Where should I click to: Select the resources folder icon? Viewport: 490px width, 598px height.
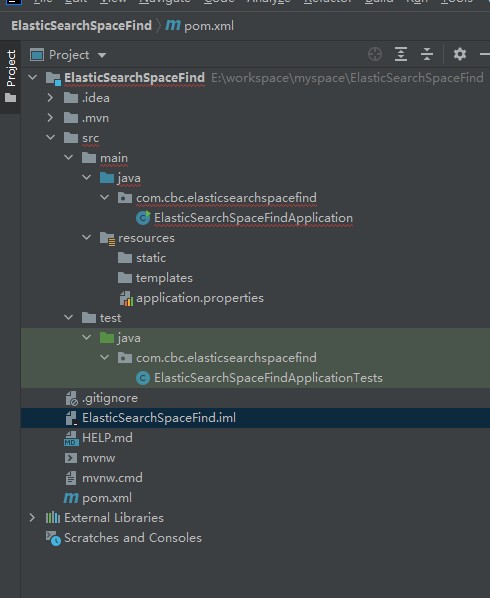pos(108,238)
